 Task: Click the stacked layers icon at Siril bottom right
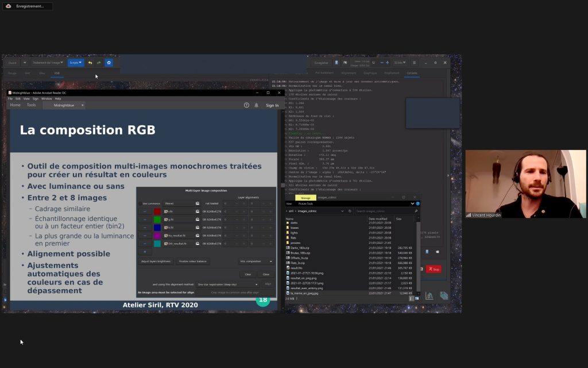pyautogui.click(x=444, y=296)
